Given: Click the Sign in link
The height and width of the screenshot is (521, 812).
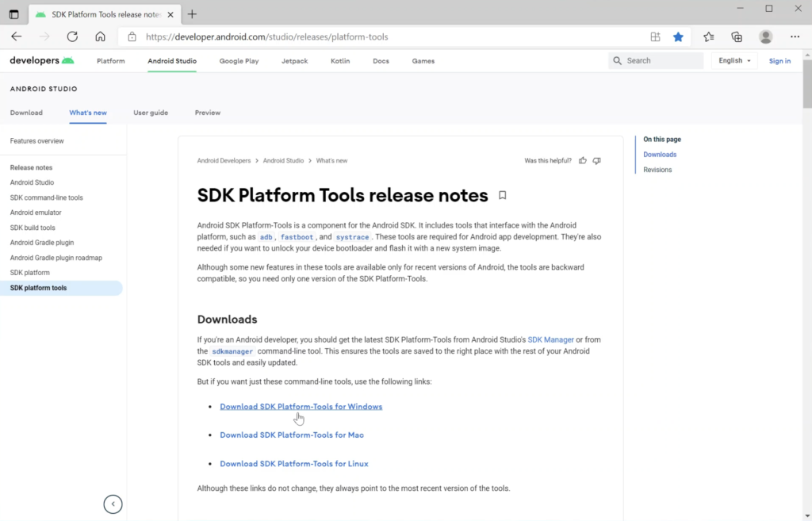Looking at the screenshot, I should coord(779,61).
